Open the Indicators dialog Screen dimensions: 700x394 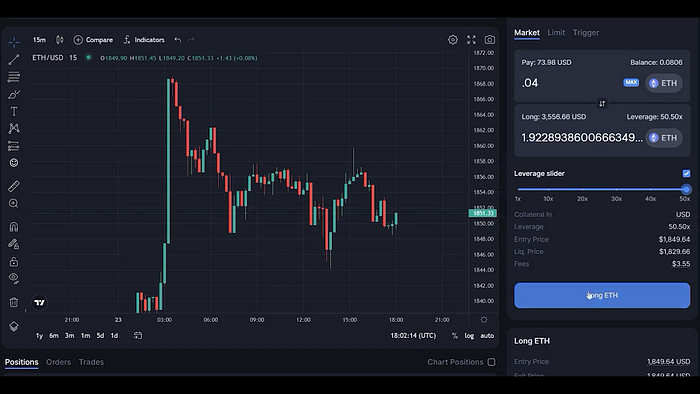tap(144, 40)
